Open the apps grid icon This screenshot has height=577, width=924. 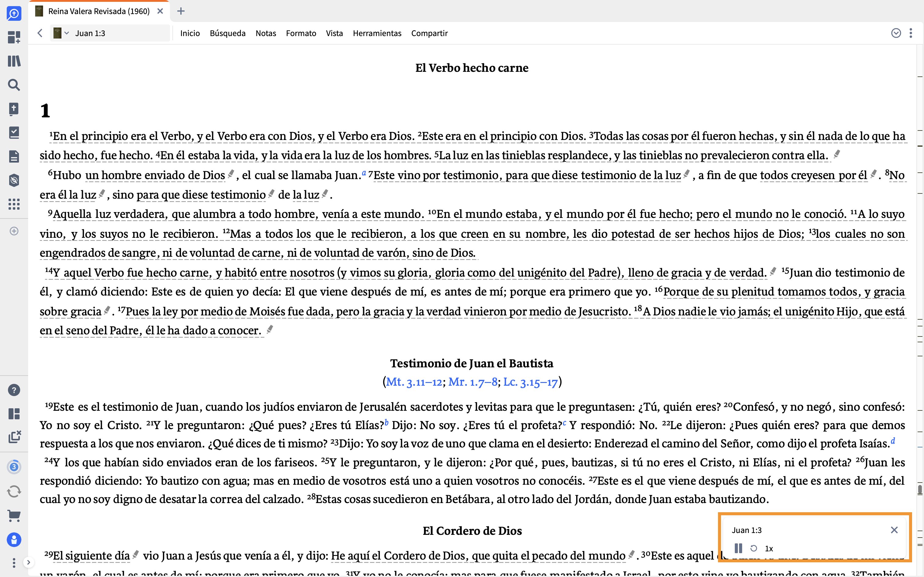[14, 204]
